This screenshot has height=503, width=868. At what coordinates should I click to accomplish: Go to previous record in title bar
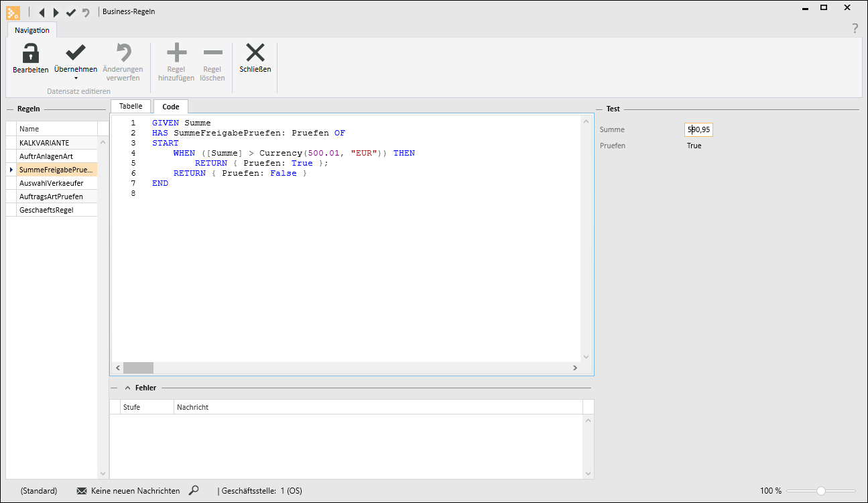(42, 12)
